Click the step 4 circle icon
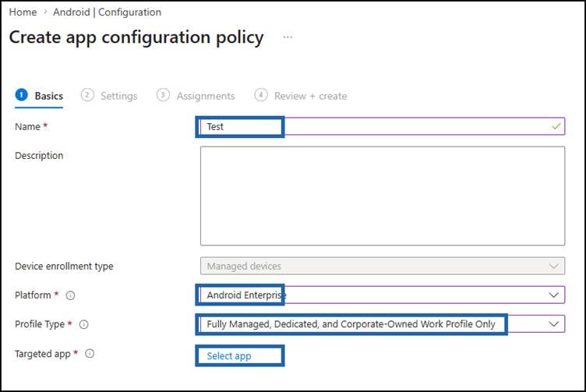The image size is (586, 392). coord(261,95)
